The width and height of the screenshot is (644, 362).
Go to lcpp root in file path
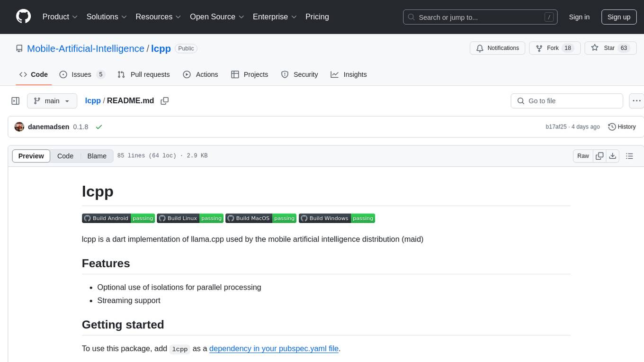(x=93, y=101)
